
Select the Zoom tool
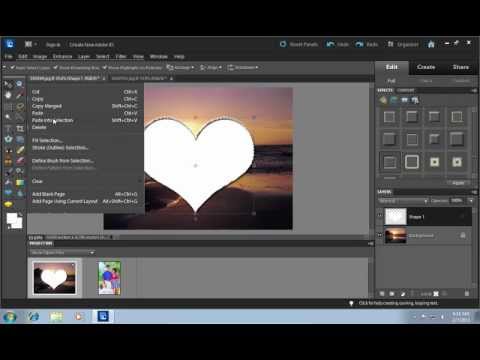(x=20, y=84)
